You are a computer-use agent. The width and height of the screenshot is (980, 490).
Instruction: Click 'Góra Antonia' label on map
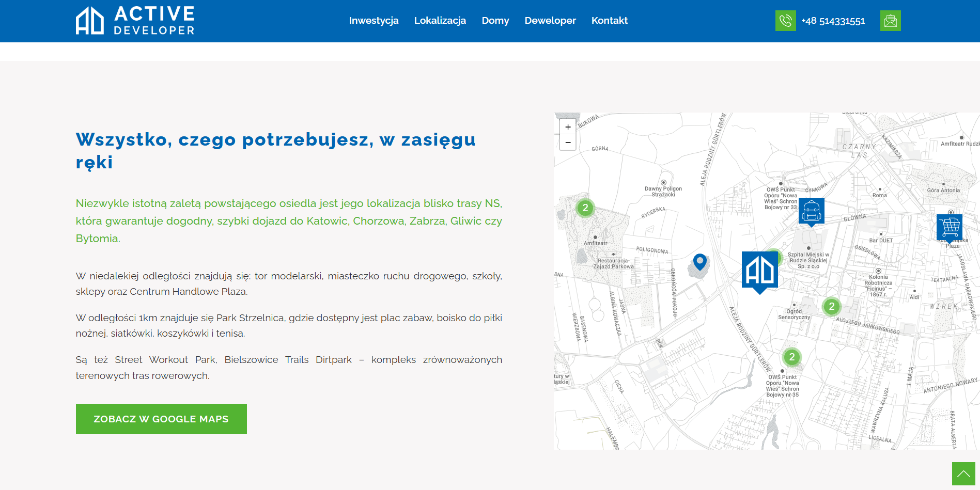click(x=943, y=191)
